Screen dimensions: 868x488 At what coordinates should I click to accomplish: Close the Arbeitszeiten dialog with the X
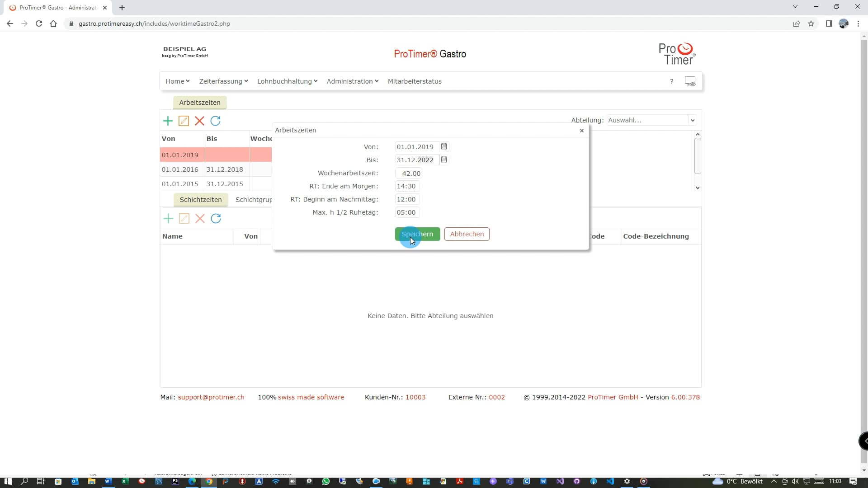pyautogui.click(x=582, y=131)
